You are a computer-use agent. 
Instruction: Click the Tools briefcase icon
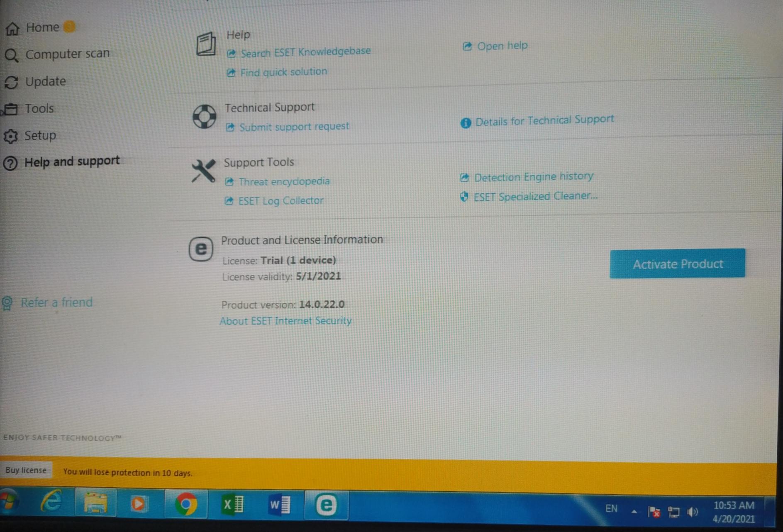point(10,109)
